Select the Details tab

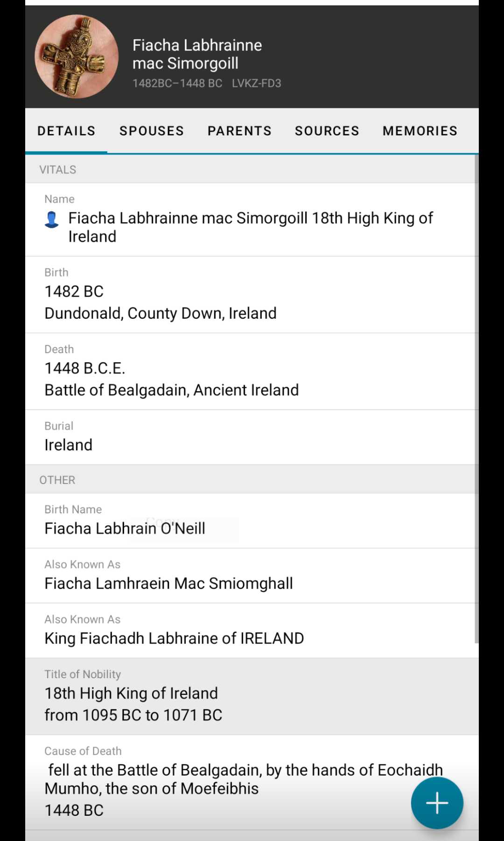[66, 131]
